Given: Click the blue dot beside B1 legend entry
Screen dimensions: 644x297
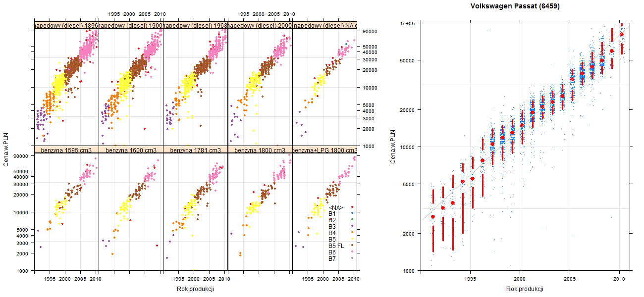Looking at the screenshot, I should coord(352,213).
